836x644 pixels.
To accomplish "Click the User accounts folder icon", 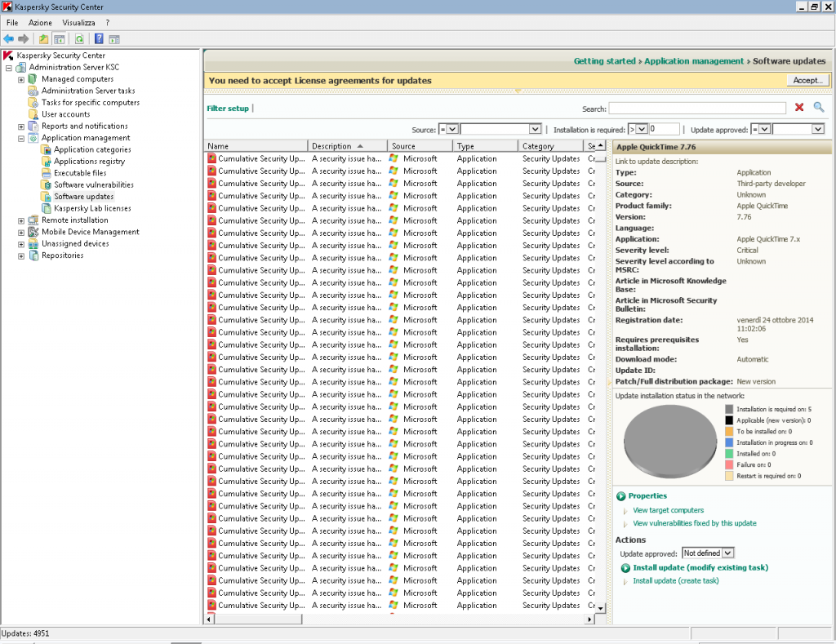I will pos(33,114).
